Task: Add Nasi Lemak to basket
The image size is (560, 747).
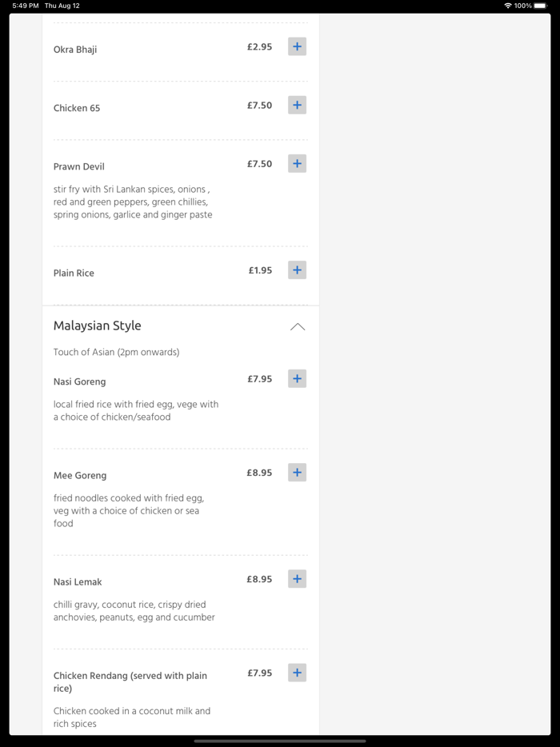Action: [297, 579]
